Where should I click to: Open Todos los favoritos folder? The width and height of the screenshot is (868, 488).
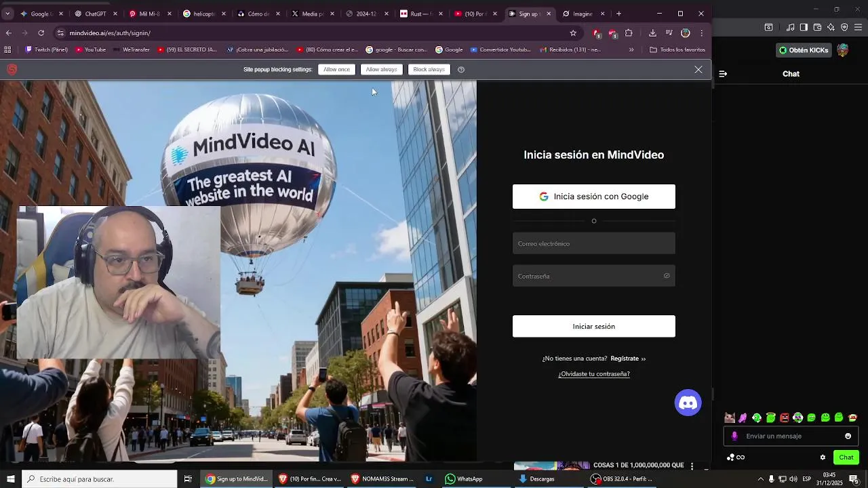pos(677,49)
